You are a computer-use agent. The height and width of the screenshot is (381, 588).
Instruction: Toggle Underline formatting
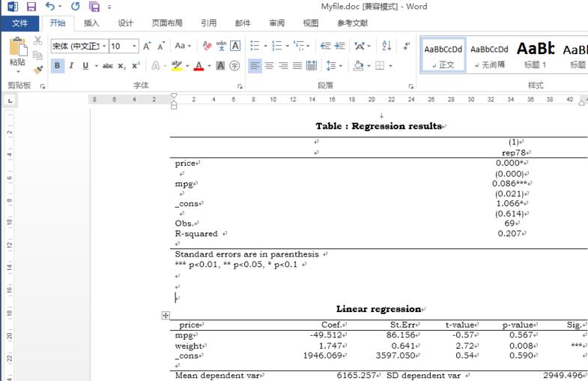85,66
